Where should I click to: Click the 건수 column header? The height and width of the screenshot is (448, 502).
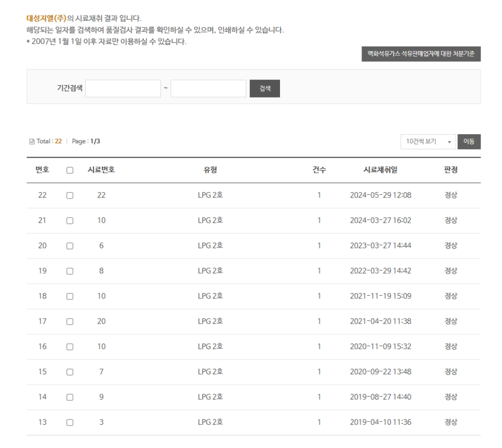tap(319, 170)
